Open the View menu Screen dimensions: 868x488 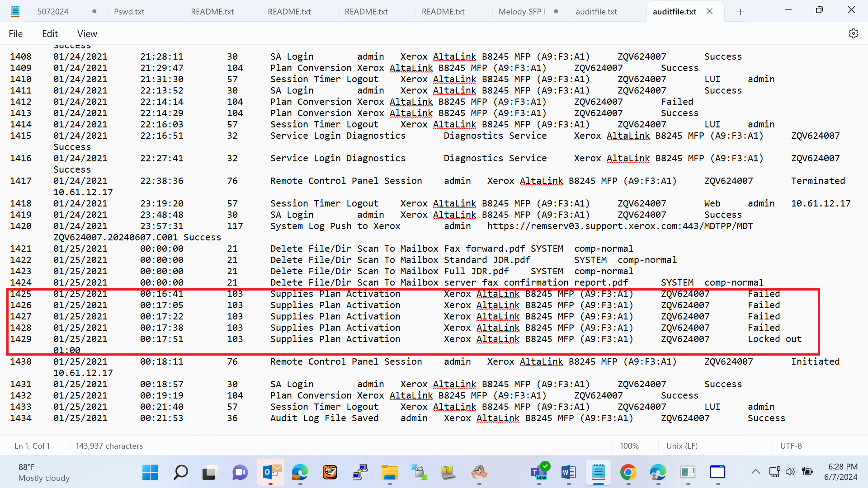[x=87, y=33]
